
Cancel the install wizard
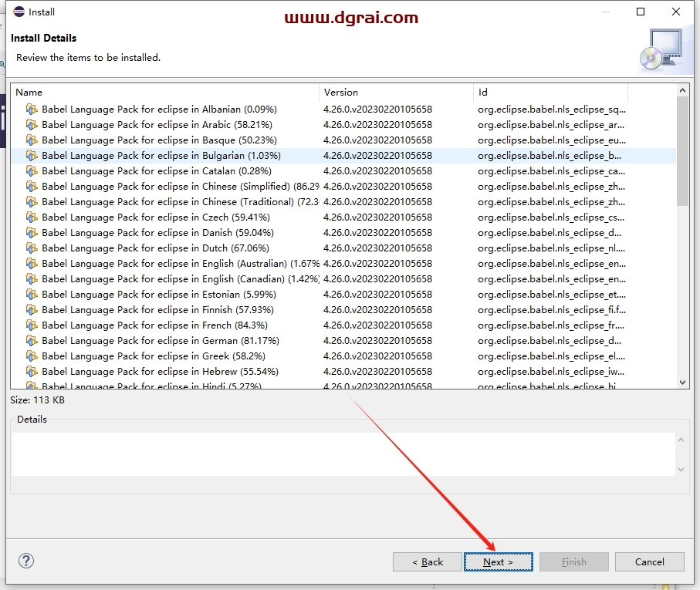coord(650,562)
